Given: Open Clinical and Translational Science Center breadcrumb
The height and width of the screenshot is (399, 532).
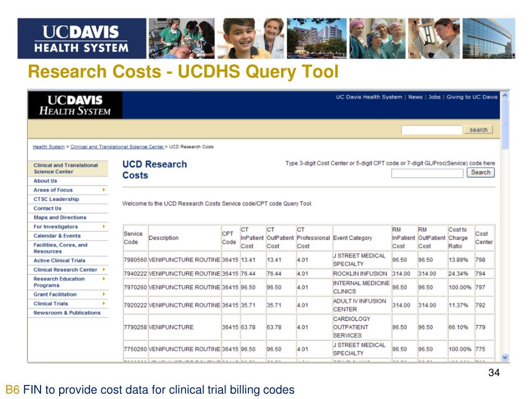Looking at the screenshot, I should tap(117, 147).
